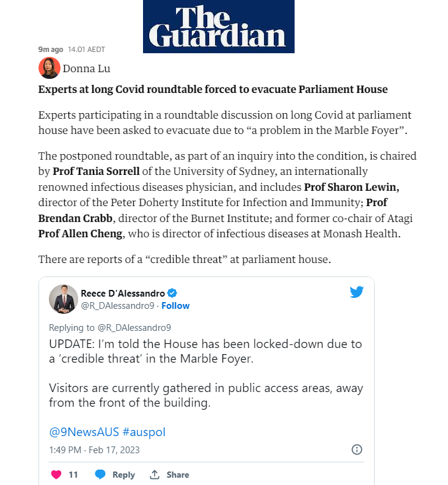The height and width of the screenshot is (485, 448).
Task: Click the Guardian logo banner
Action: pyautogui.click(x=218, y=27)
